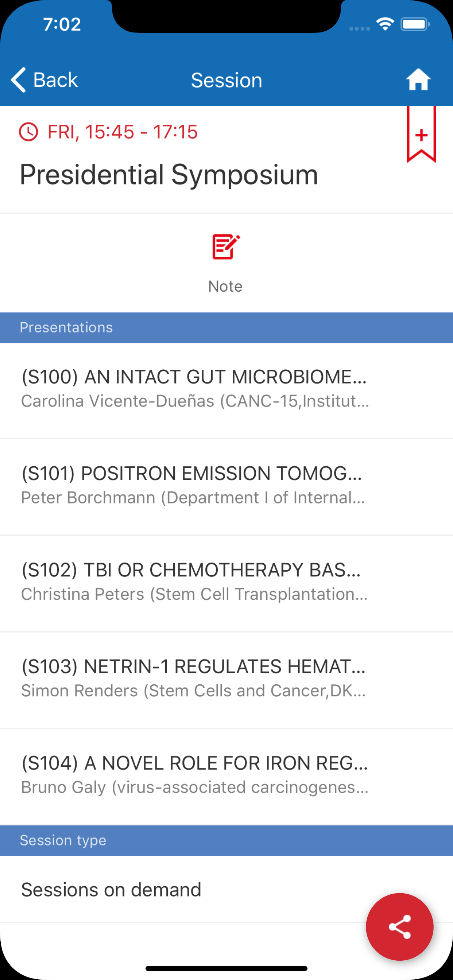
Task: Tap the back chevron arrow
Action: (18, 80)
